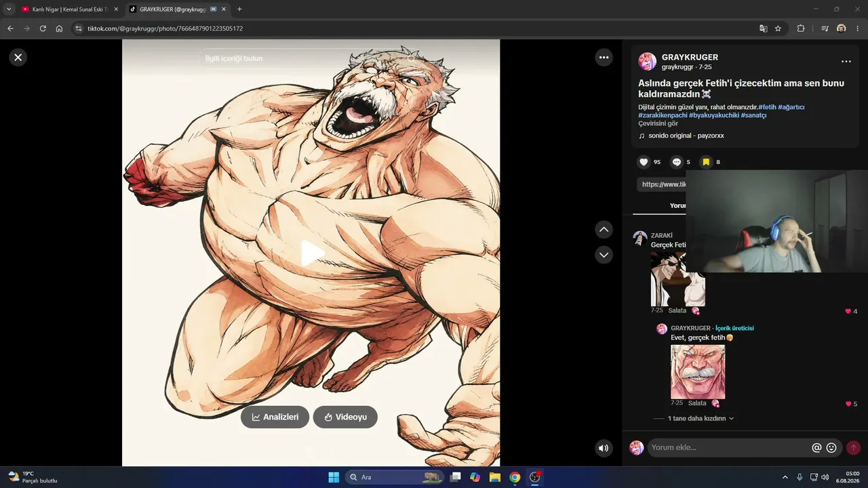Open a new browser tab
This screenshot has width=868, height=488.
[x=239, y=9]
